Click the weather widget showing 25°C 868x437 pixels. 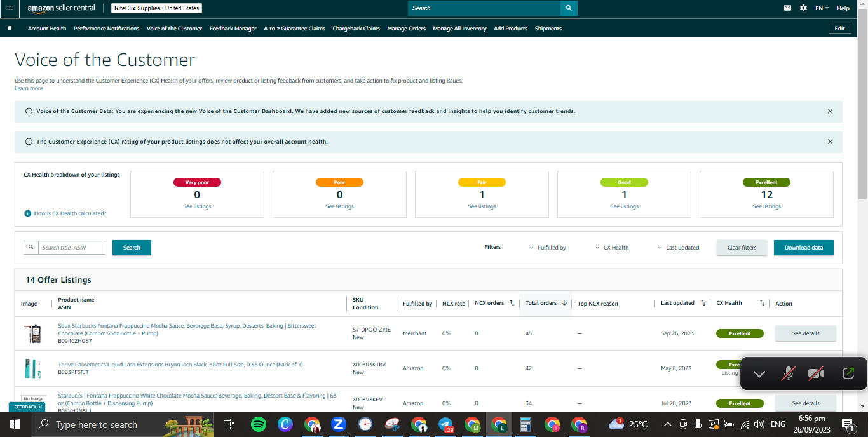tap(628, 424)
